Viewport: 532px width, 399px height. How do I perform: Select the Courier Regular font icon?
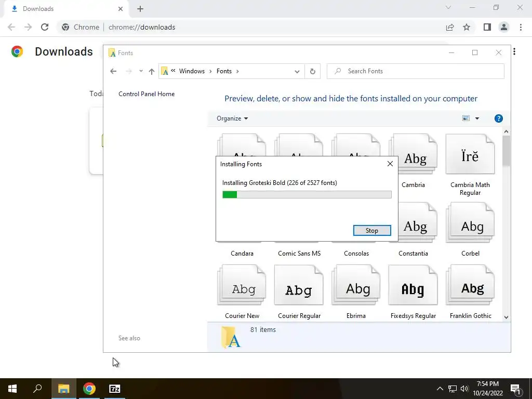[299, 285]
